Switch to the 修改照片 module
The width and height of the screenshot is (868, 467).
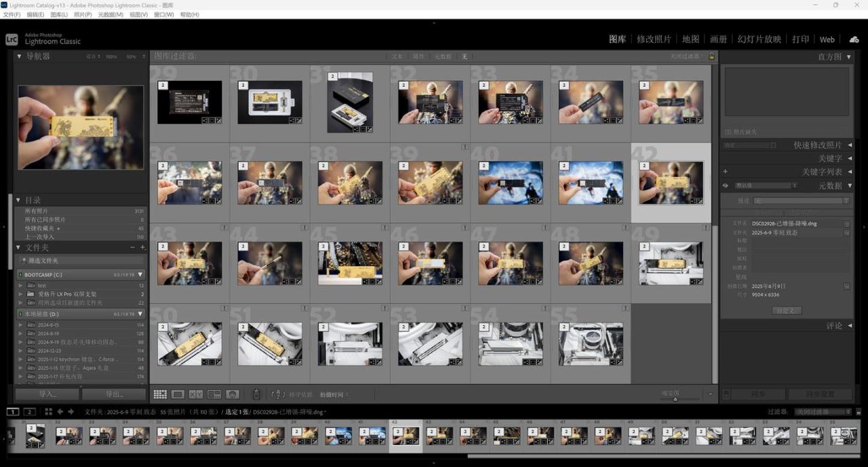pos(654,39)
